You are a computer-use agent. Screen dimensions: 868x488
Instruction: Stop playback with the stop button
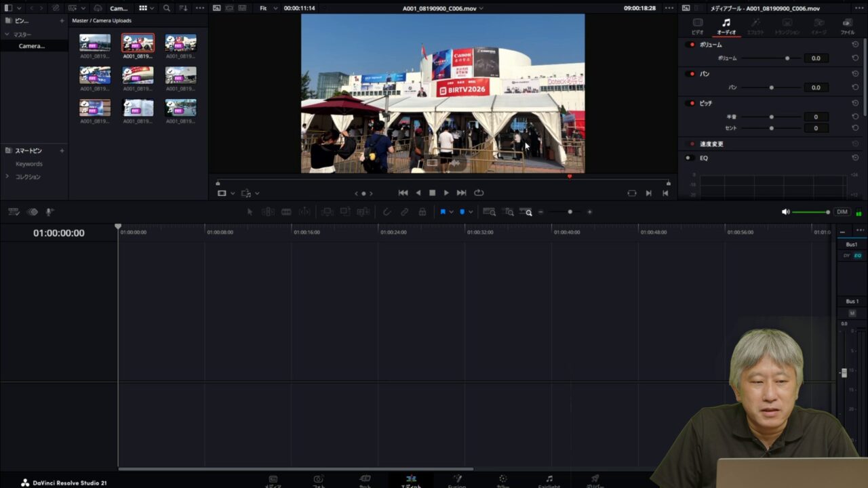[x=432, y=193]
